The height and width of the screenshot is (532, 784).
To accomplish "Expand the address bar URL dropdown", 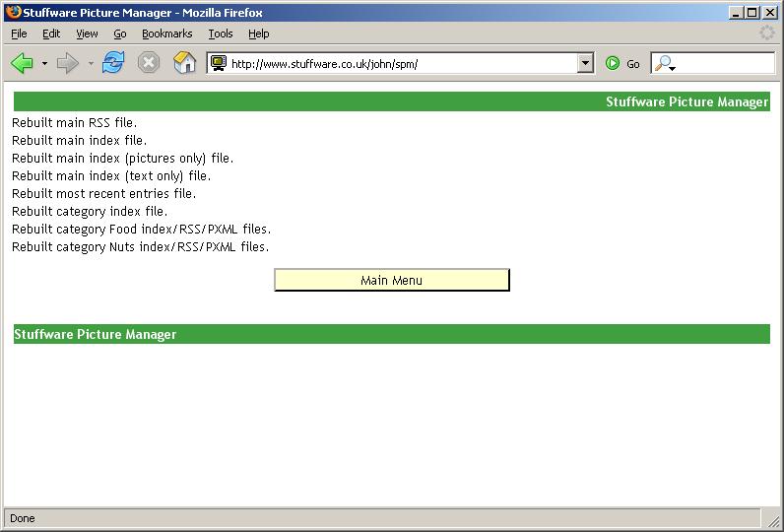I will 585,63.
